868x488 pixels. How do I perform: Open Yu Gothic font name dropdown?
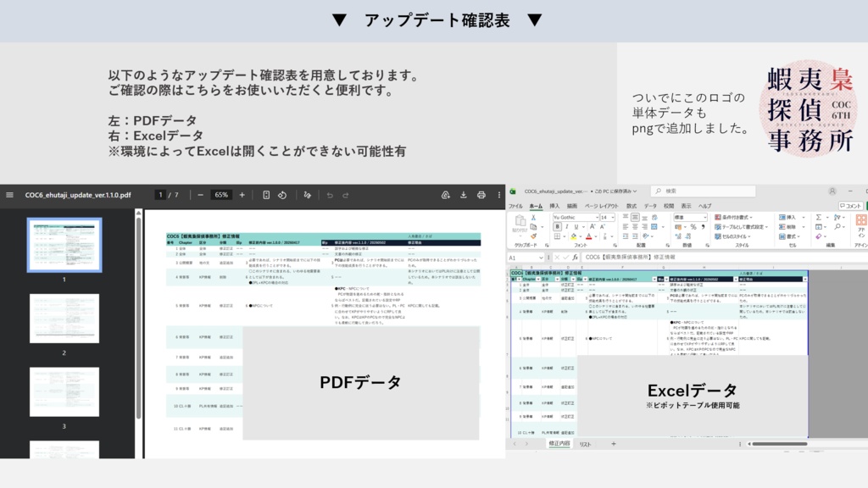pyautogui.click(x=597, y=218)
